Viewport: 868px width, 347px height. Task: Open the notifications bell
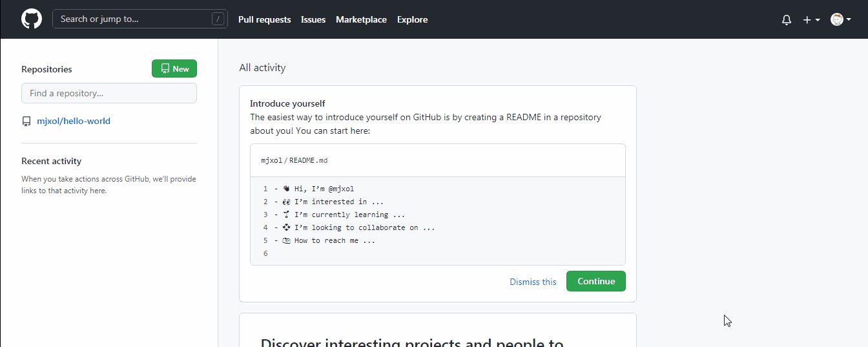786,20
